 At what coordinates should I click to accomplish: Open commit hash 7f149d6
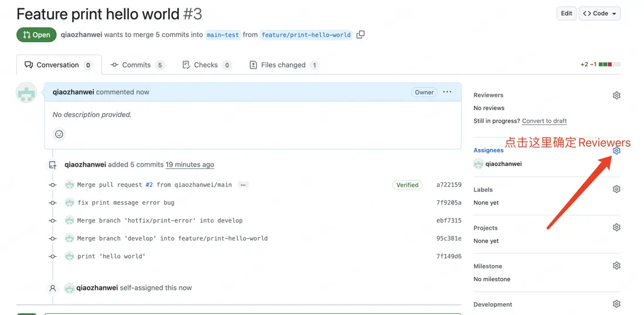[x=449, y=256]
